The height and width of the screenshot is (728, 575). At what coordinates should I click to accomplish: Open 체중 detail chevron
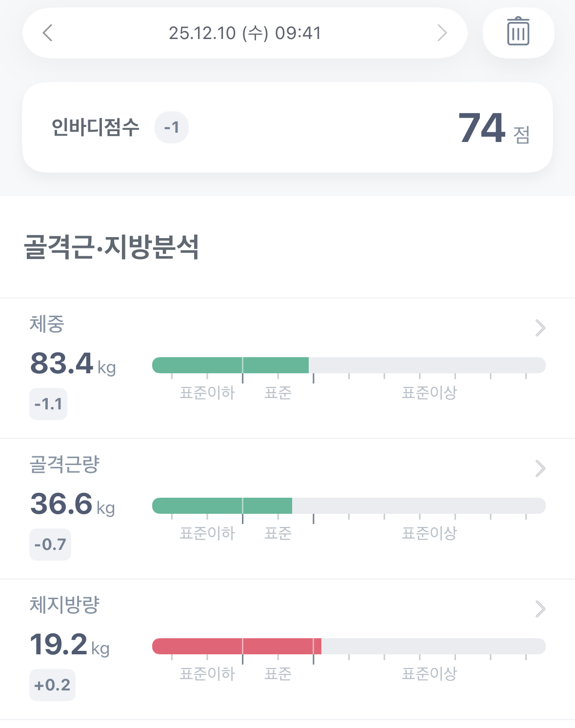coord(540,328)
